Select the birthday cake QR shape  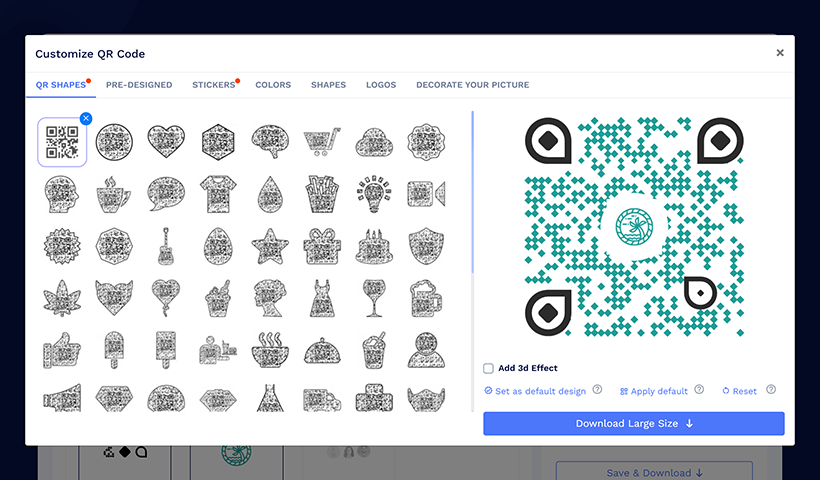(374, 246)
